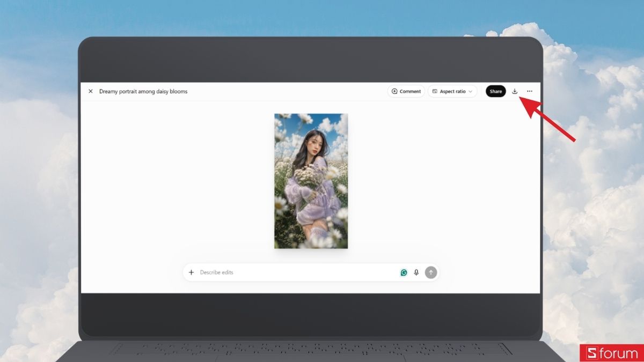
Task: Open the three-dot more options menu
Action: click(530, 91)
